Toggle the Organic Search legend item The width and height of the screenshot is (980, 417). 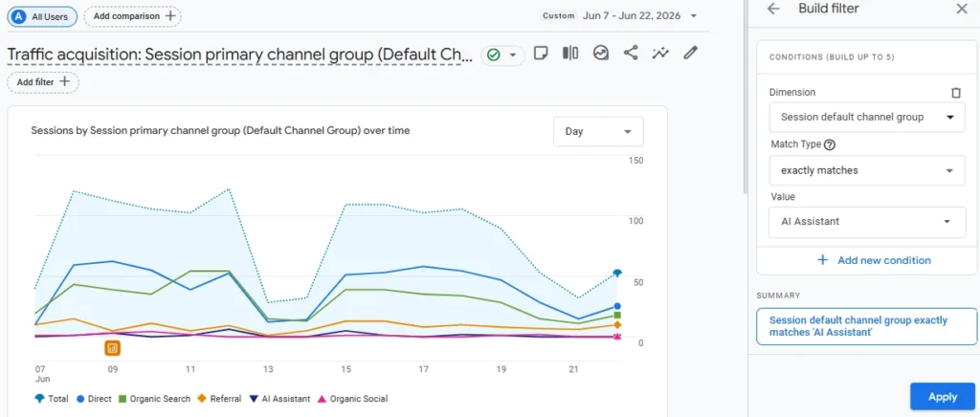154,399
